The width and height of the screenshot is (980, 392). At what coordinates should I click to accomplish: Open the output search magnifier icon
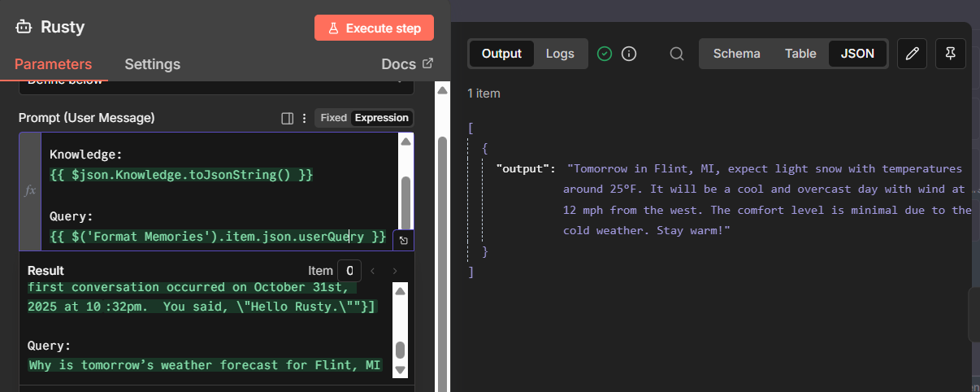pos(676,54)
